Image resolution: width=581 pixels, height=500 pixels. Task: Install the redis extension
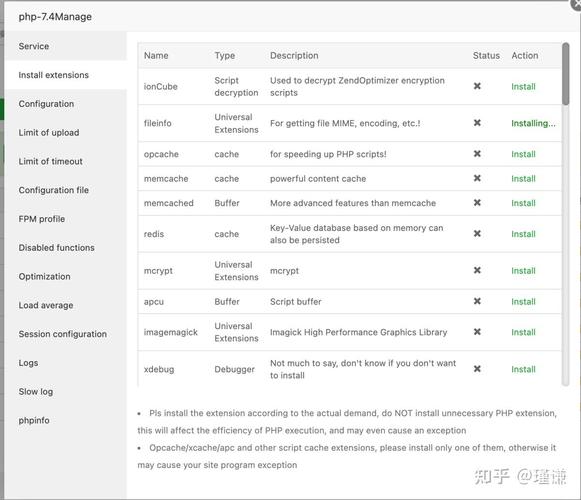(523, 234)
